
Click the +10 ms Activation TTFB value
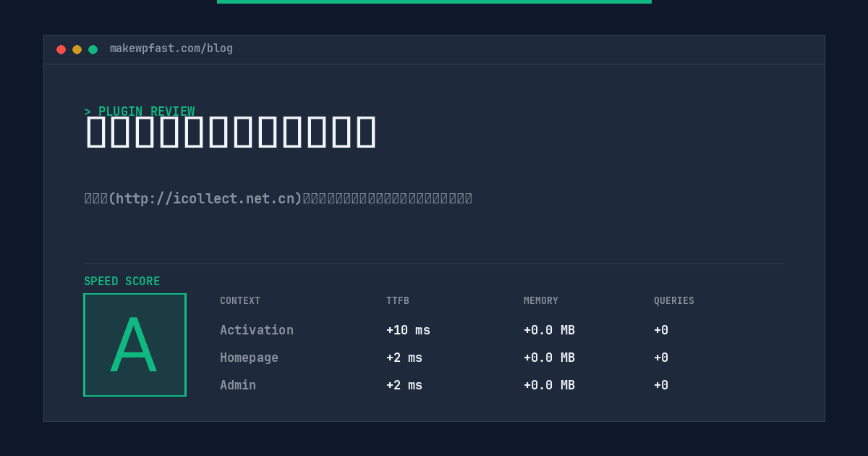[408, 330]
